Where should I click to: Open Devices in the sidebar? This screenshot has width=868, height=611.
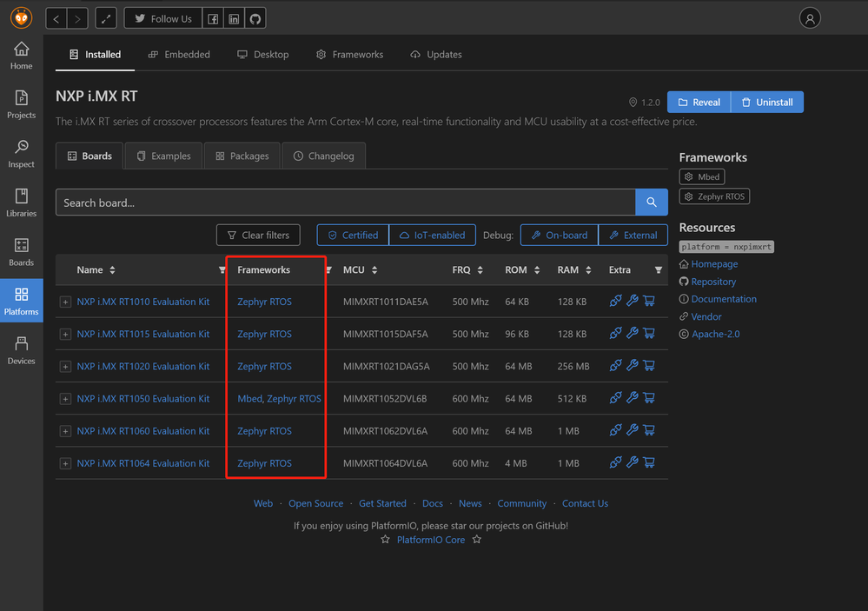click(21, 350)
